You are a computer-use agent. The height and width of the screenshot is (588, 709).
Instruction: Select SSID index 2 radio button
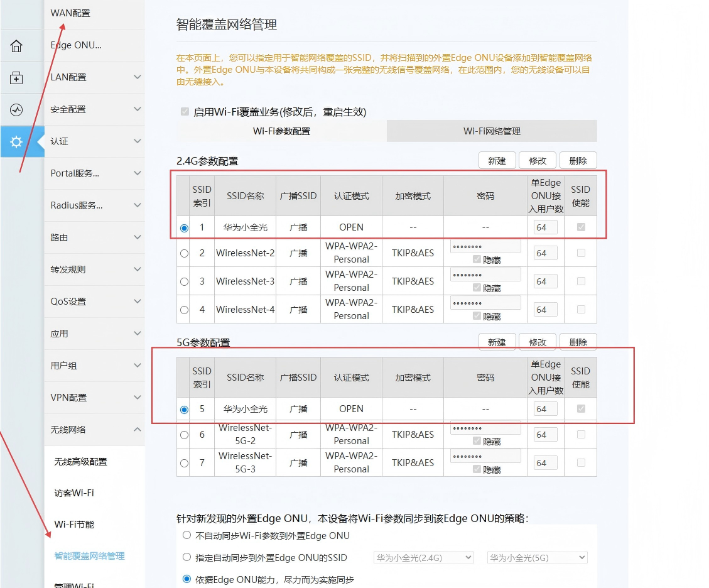click(184, 254)
